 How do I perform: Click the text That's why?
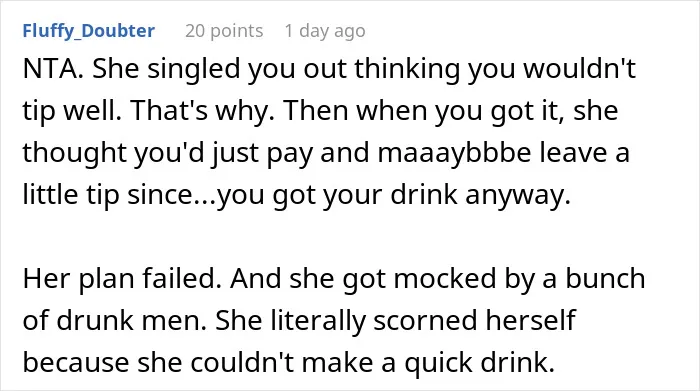coord(202,110)
